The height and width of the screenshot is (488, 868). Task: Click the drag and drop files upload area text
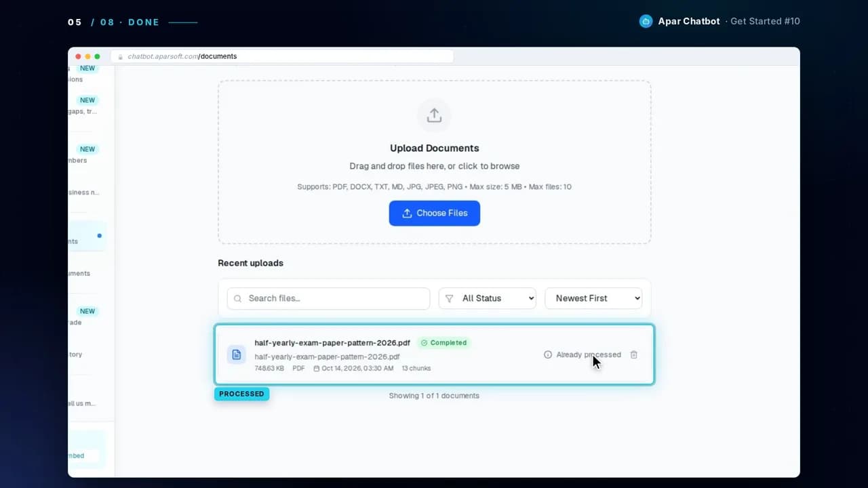tap(435, 166)
